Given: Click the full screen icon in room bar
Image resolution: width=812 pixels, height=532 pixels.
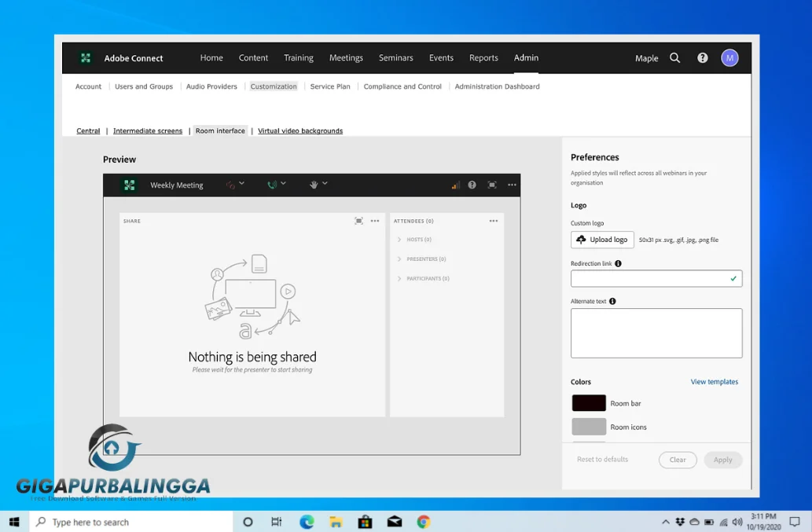Looking at the screenshot, I should tap(492, 185).
